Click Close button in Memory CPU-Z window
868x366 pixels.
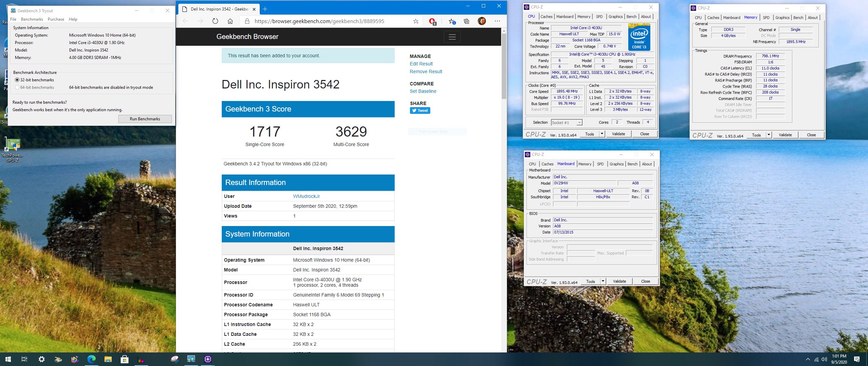[811, 135]
